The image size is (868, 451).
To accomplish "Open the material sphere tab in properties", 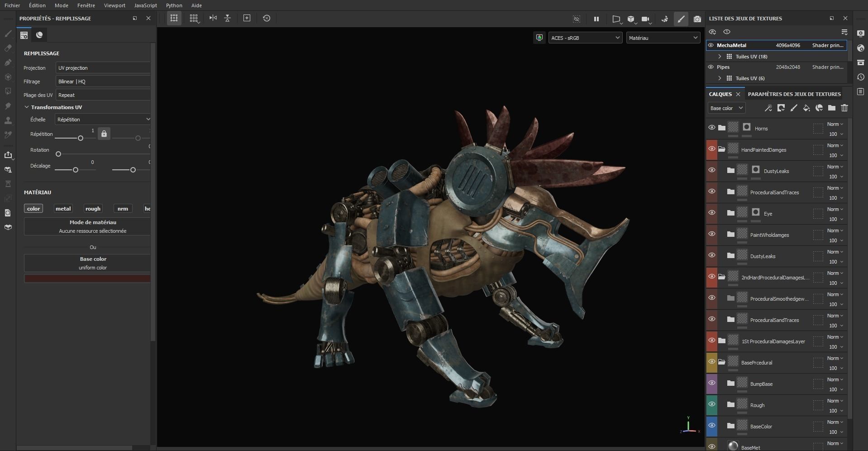I will 39,35.
